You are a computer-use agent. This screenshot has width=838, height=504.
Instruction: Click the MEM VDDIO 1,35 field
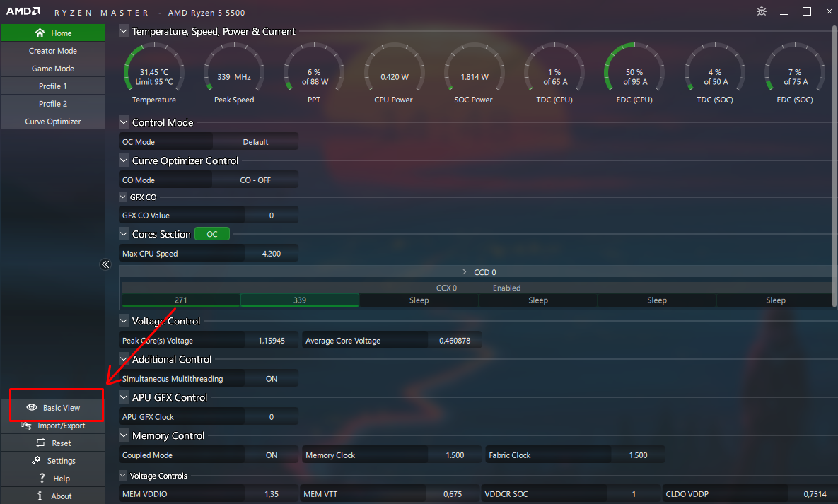(272, 494)
